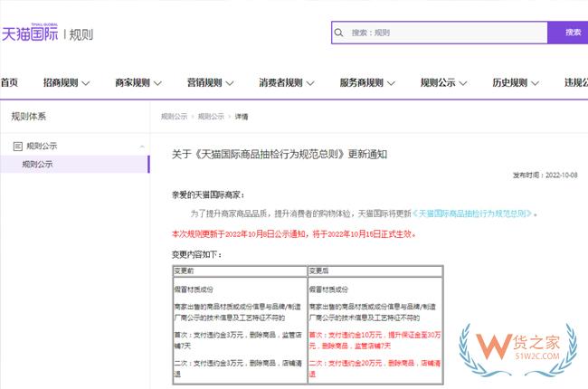
Task: Open the 服务商规则 menu
Action: 362,82
